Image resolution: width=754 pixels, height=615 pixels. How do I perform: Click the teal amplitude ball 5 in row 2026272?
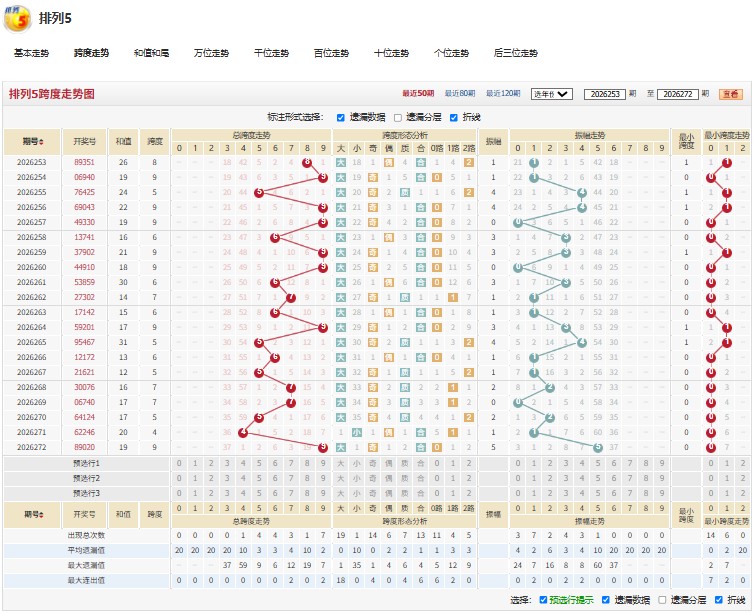(598, 447)
